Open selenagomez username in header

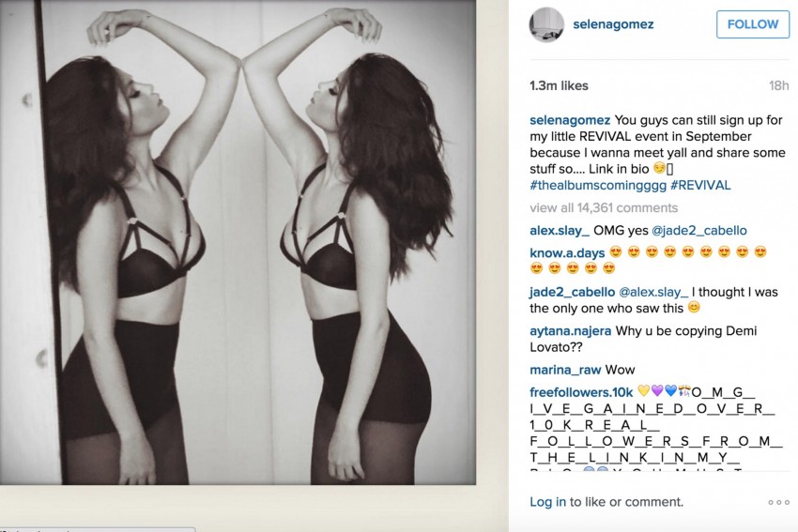coord(613,23)
